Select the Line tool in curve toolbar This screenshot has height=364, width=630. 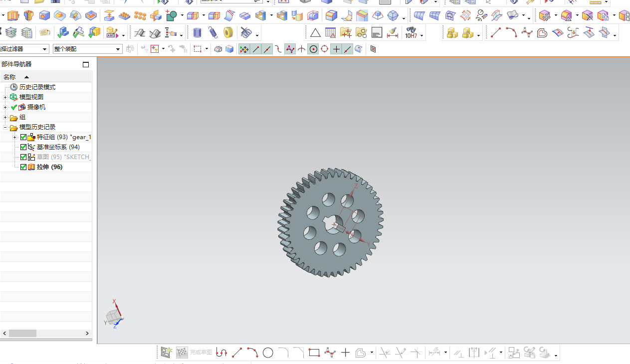pos(496,33)
